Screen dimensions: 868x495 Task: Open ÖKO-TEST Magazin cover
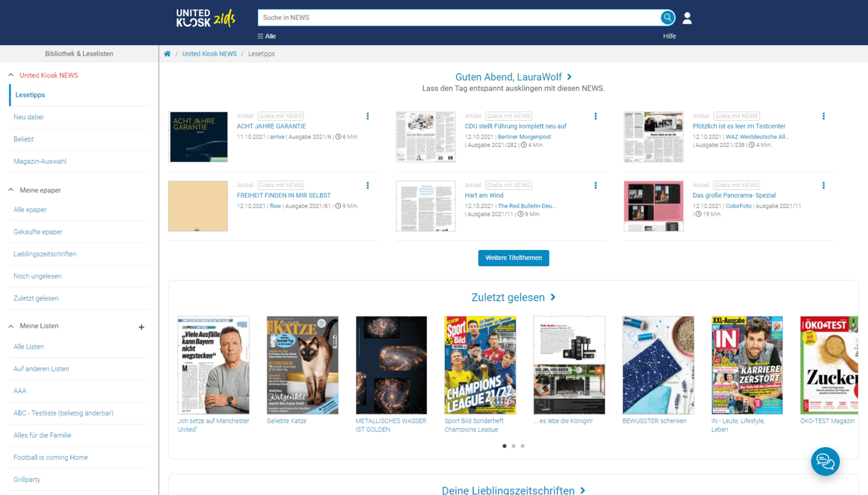tap(829, 365)
